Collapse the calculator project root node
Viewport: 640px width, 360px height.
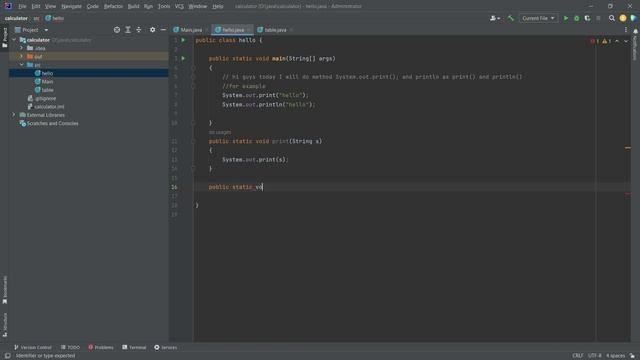[x=14, y=40]
